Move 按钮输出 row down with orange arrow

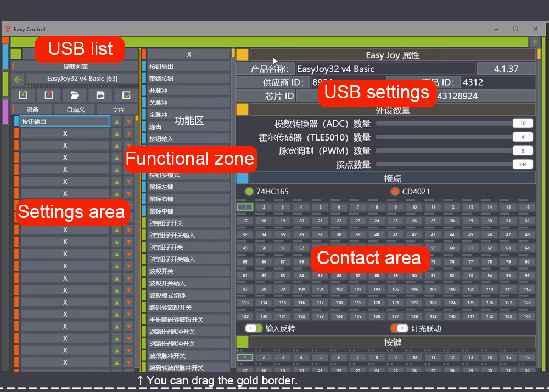[x=128, y=121]
